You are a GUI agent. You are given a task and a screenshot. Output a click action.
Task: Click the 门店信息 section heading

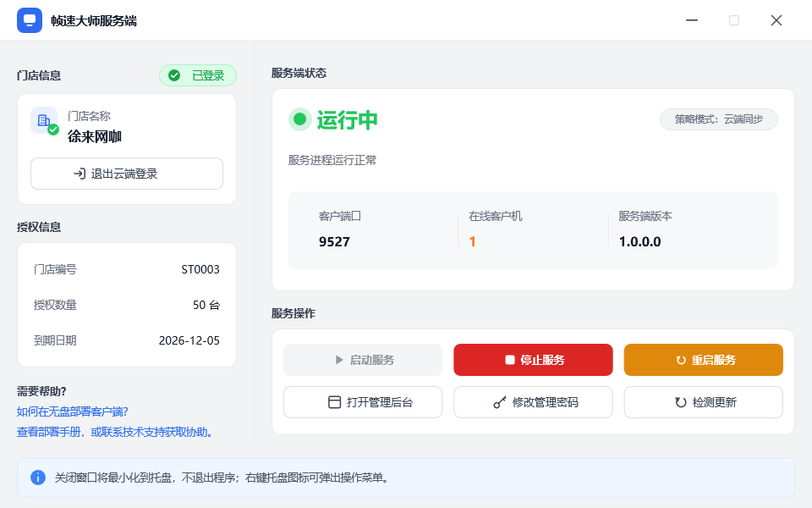(x=39, y=75)
